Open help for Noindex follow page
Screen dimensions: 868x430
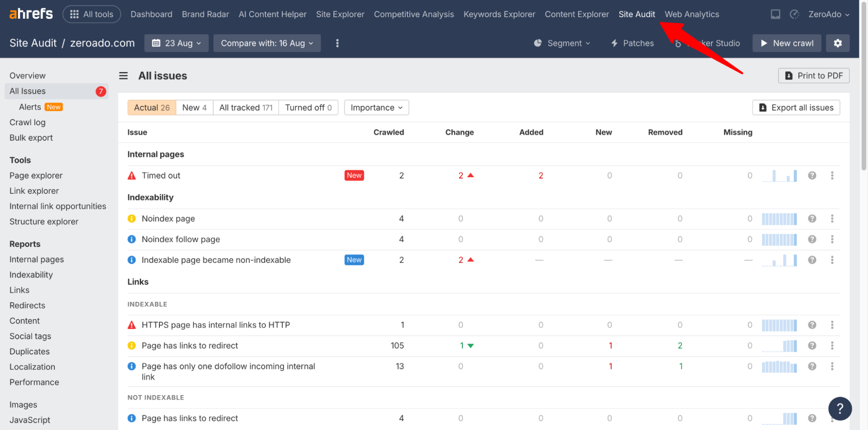pos(812,239)
